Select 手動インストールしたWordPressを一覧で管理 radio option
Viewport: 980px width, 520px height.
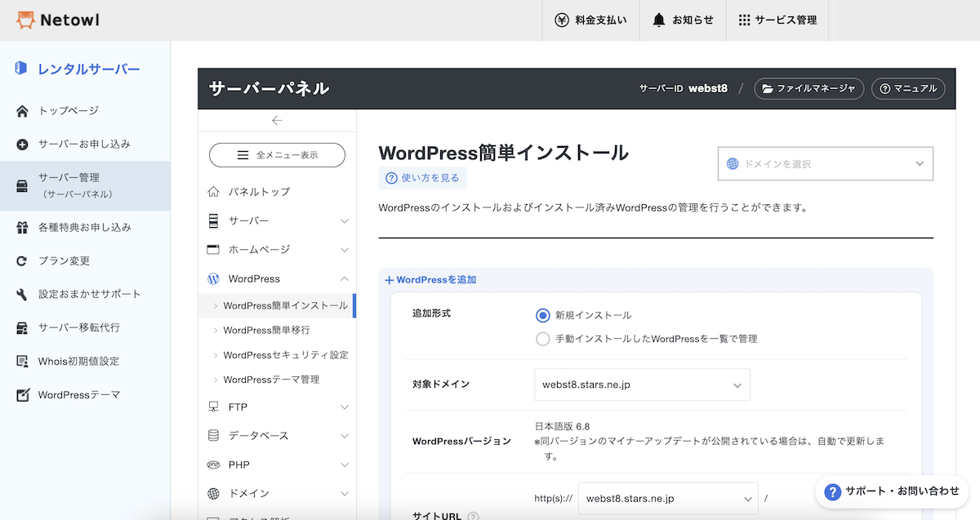(543, 339)
